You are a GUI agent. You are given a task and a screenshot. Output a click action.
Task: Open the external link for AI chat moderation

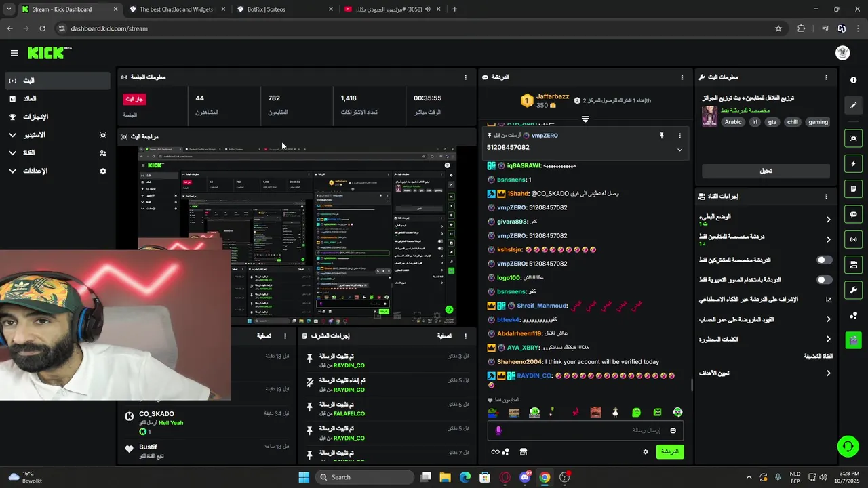828,300
